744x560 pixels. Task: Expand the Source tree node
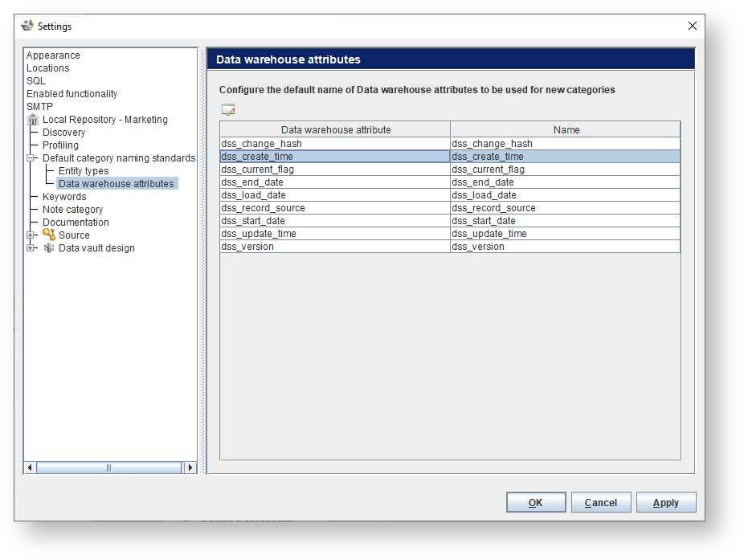pos(31,235)
